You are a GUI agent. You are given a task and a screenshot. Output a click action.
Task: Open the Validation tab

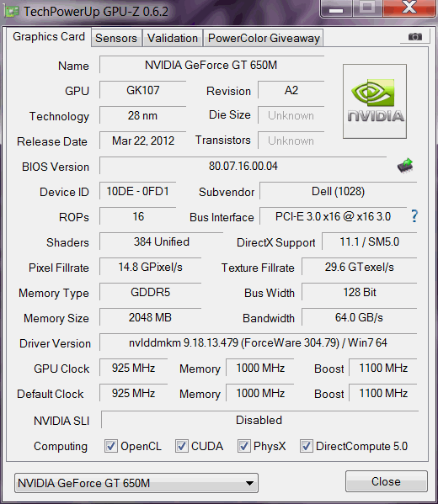coord(173,38)
